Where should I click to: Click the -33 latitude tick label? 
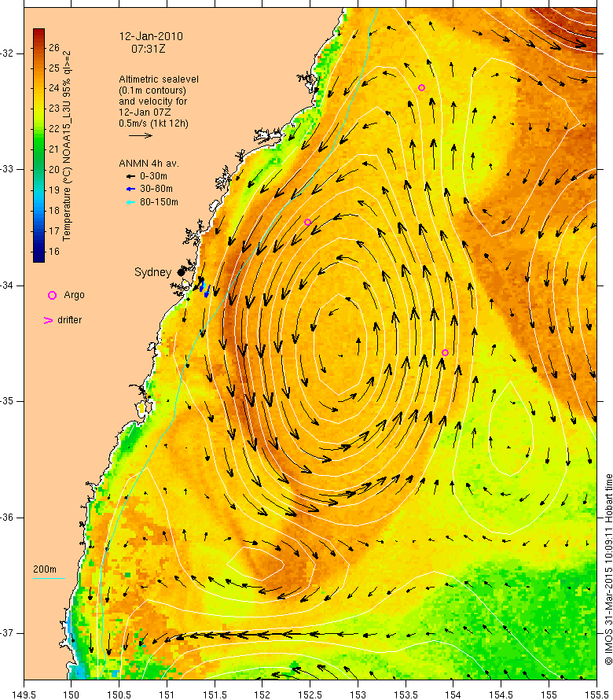(6, 169)
